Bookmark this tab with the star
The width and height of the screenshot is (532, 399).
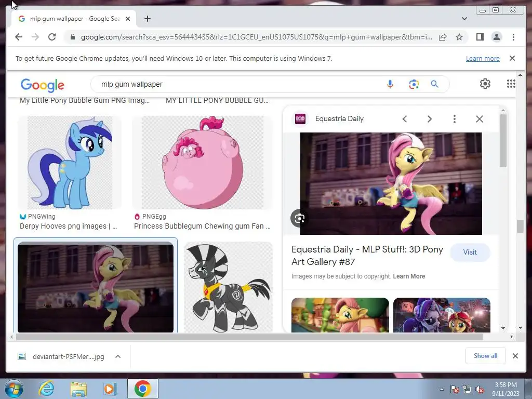459,37
